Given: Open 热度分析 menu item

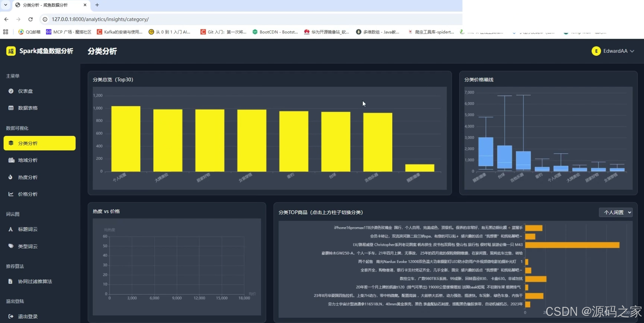Looking at the screenshot, I should tap(40, 177).
